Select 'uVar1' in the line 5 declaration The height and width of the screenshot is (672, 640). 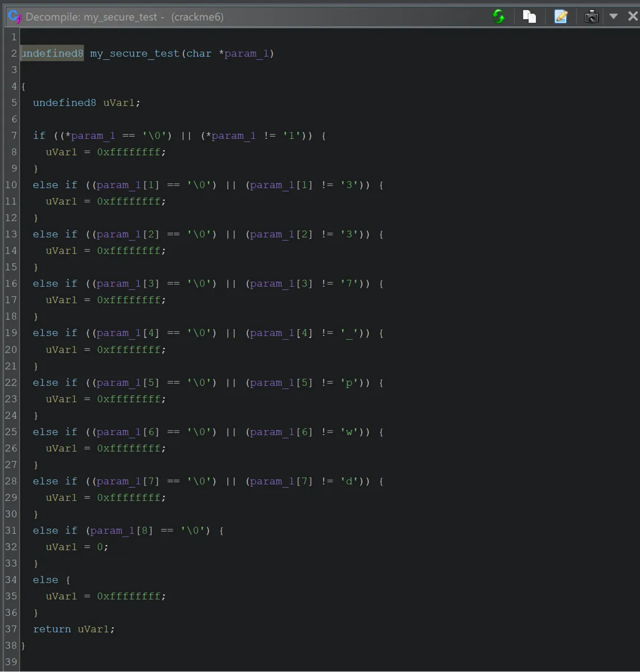pyautogui.click(x=119, y=102)
